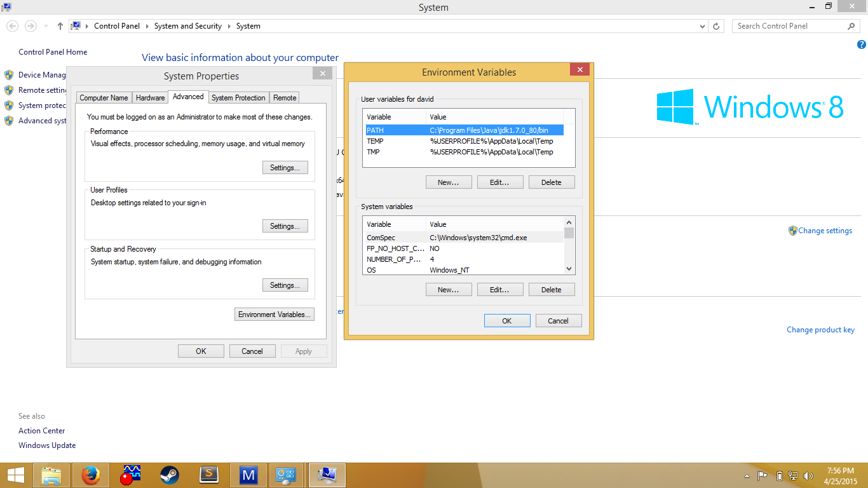
Task: Click System and Security breadcrumb
Action: (188, 26)
